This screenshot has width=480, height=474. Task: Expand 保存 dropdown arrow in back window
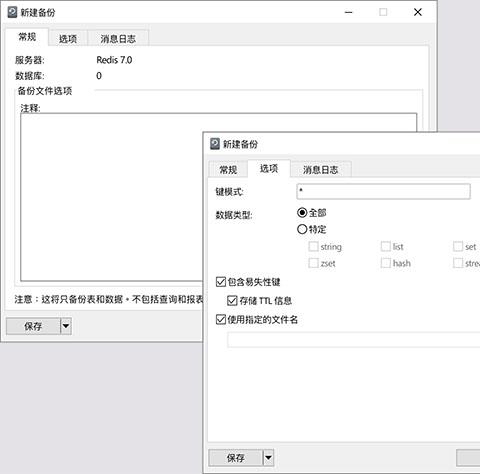coord(66,326)
